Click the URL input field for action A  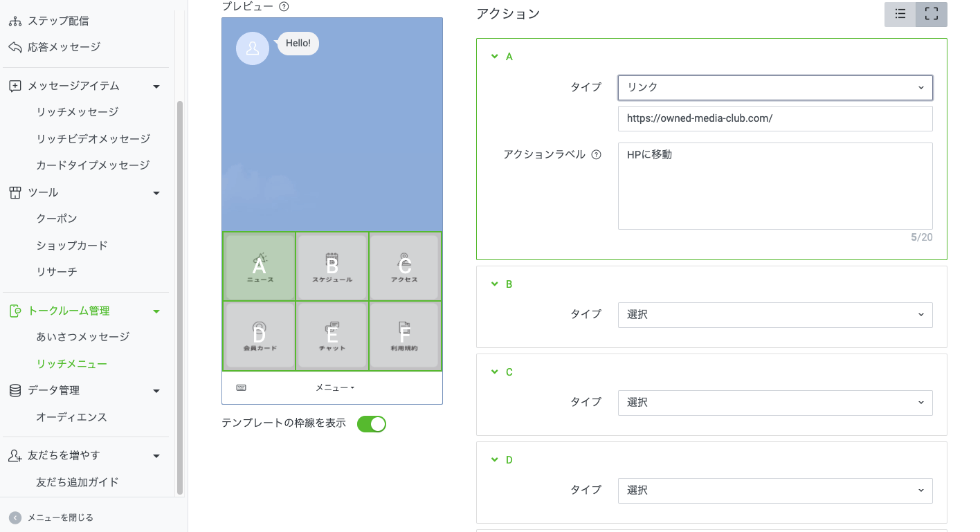pos(775,118)
